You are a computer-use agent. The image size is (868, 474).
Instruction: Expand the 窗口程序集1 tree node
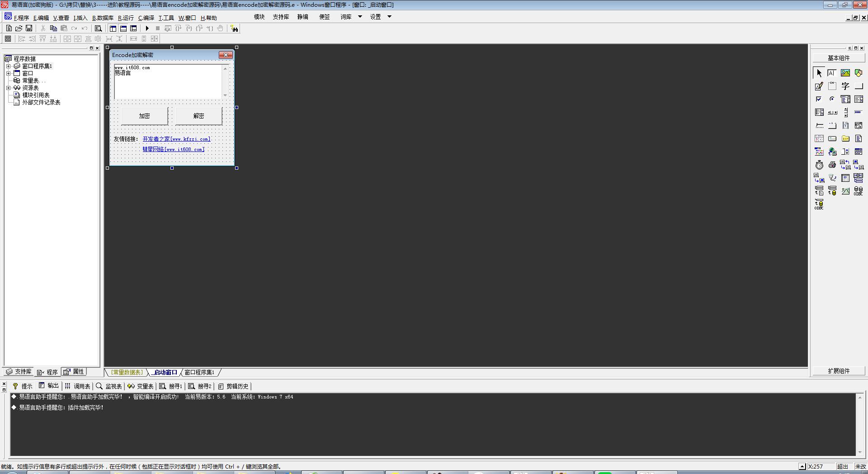tap(8, 66)
